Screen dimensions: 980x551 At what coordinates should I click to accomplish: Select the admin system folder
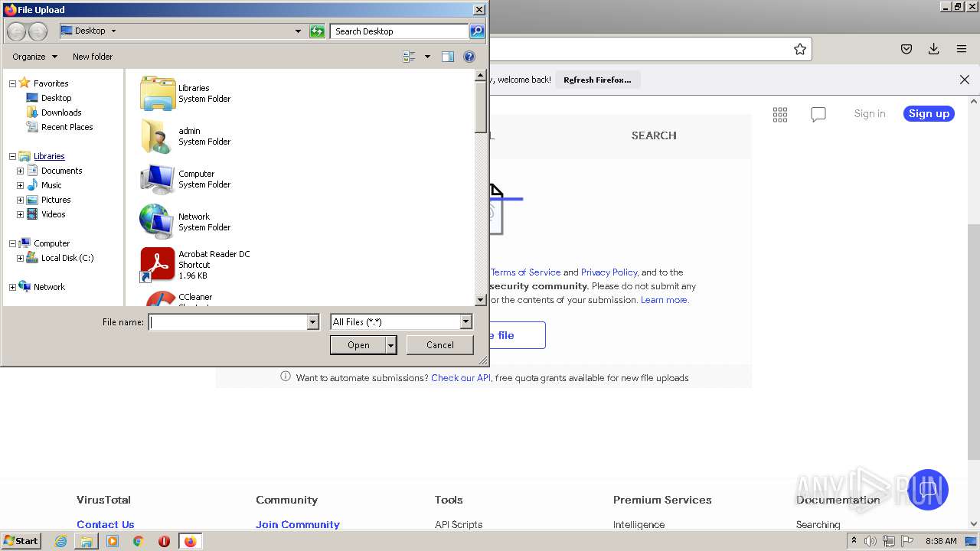[x=186, y=136]
